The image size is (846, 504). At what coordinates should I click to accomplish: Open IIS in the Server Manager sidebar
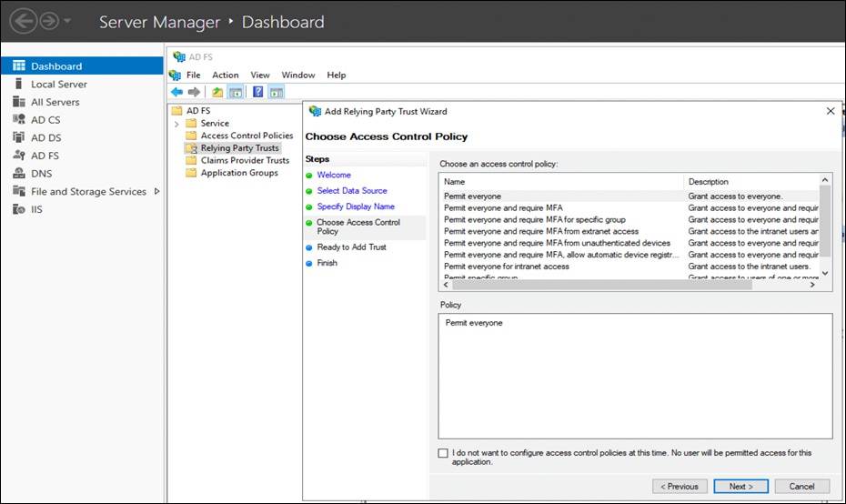38,209
